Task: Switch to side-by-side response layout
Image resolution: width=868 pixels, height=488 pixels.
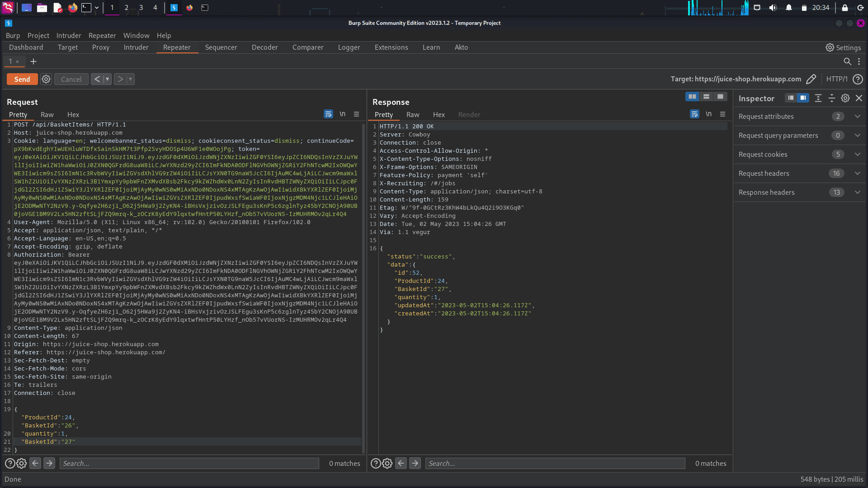Action: (692, 97)
